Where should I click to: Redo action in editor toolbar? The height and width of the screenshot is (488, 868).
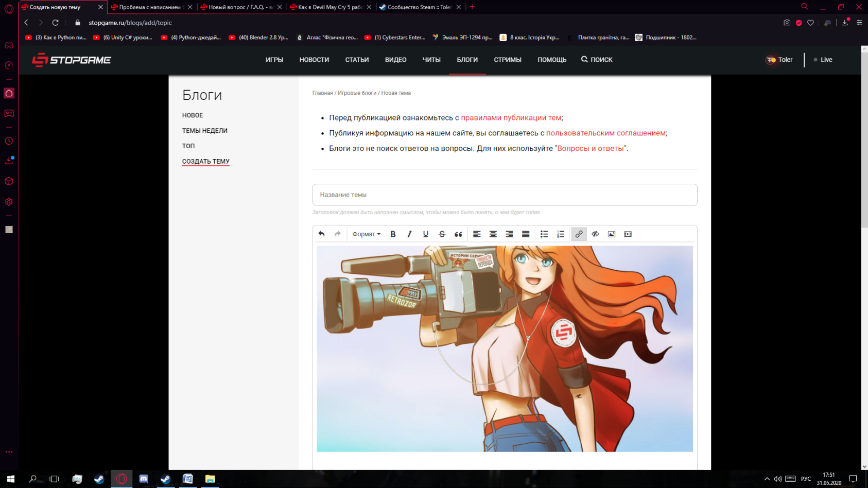click(x=338, y=234)
